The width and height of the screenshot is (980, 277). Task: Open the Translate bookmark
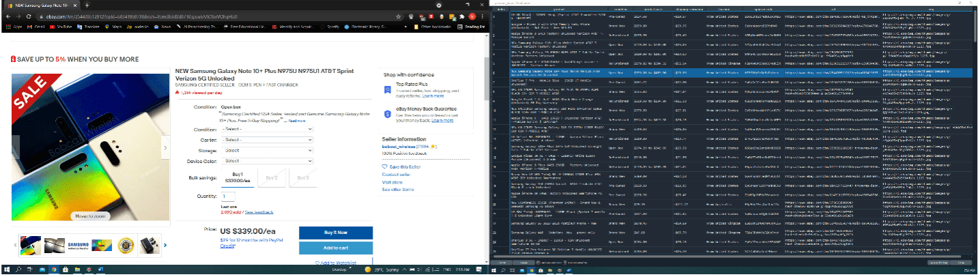point(89,27)
